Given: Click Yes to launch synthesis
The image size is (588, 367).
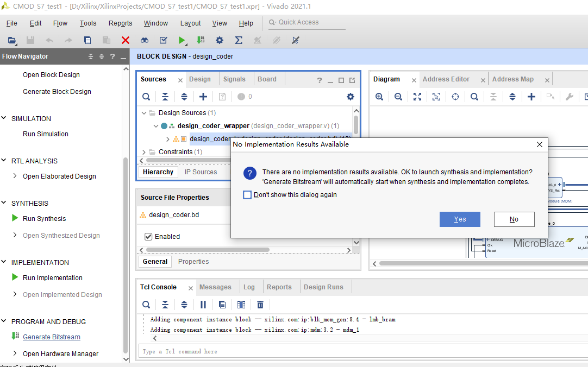Looking at the screenshot, I should (x=460, y=219).
